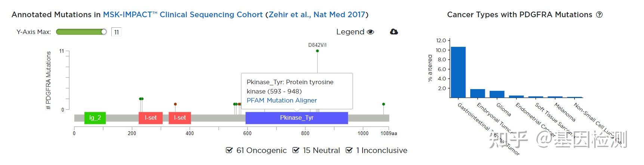Click the first red I-set domain

[x=150, y=118]
